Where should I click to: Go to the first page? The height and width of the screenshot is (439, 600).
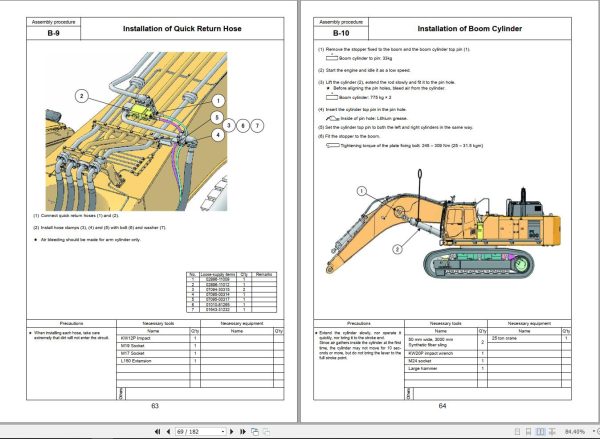[x=157, y=431]
